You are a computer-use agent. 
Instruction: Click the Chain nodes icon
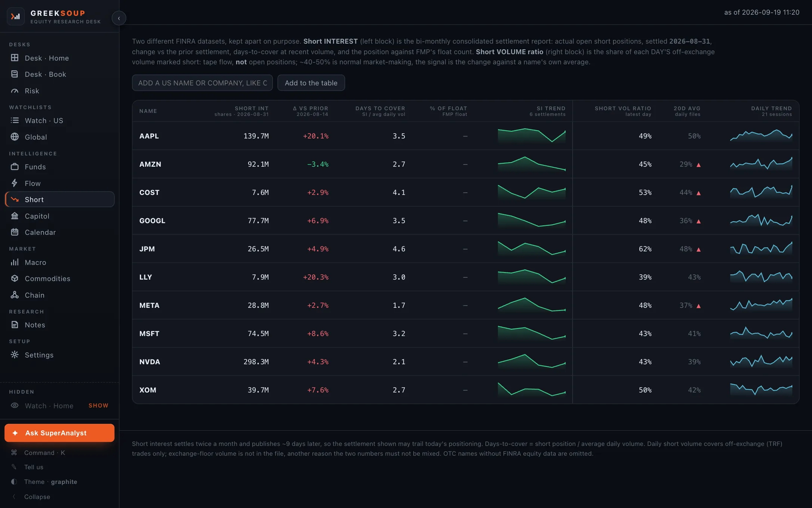[x=15, y=295]
